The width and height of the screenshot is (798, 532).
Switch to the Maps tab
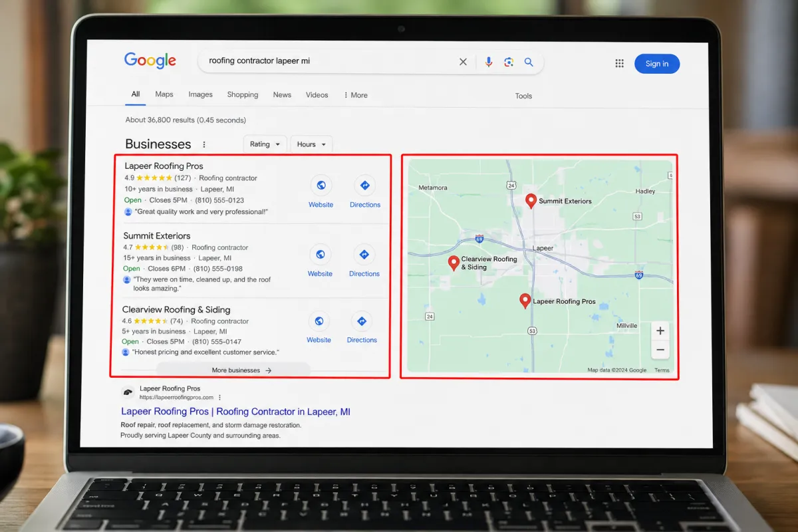click(164, 94)
